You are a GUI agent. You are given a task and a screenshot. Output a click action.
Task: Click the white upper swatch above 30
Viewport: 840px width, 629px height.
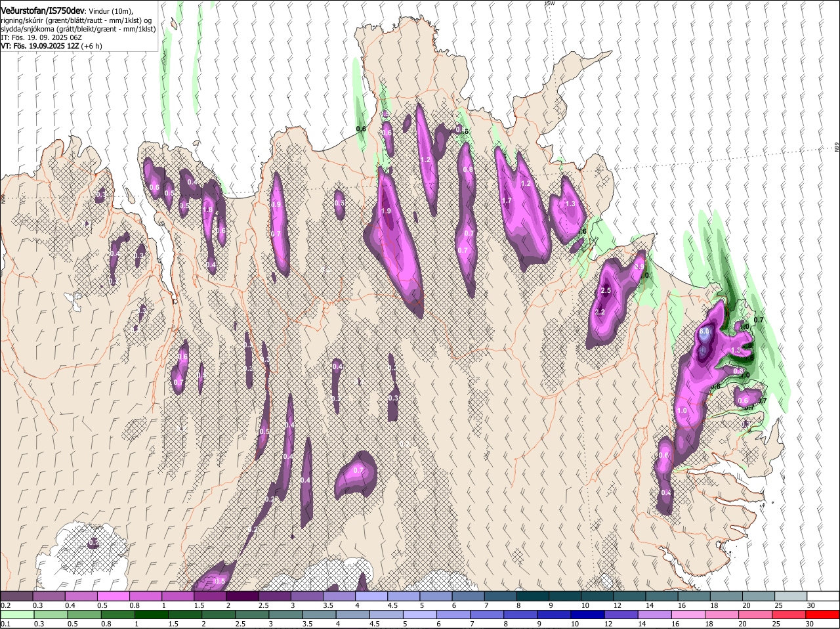coord(824,596)
